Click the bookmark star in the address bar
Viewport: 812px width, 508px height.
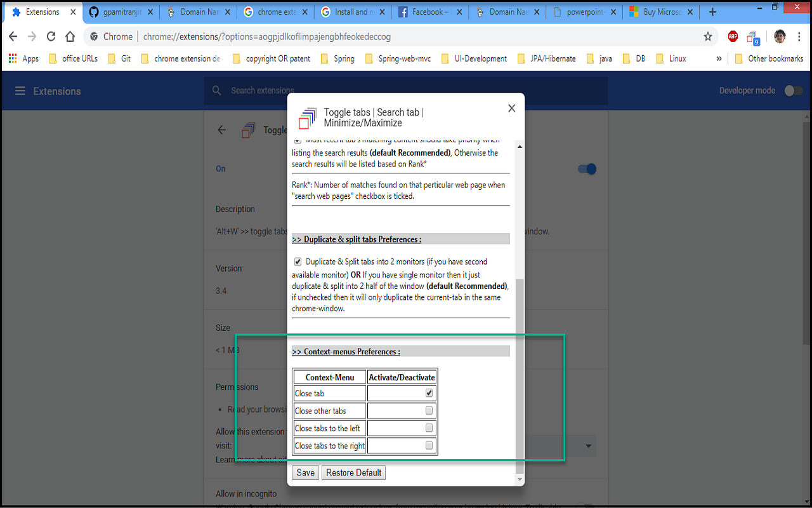point(707,37)
